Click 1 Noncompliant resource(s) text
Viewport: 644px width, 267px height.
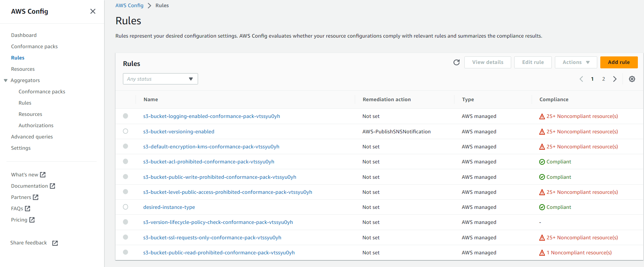[579, 253]
